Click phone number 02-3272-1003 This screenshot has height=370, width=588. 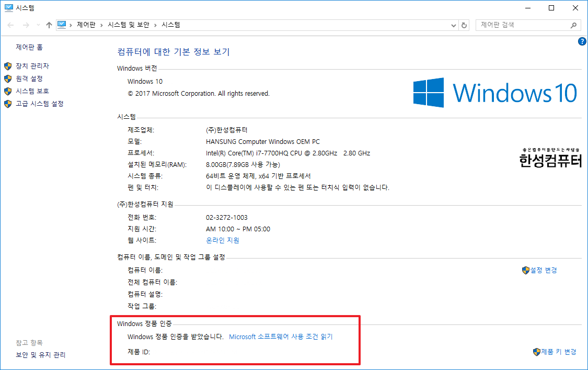226,218
